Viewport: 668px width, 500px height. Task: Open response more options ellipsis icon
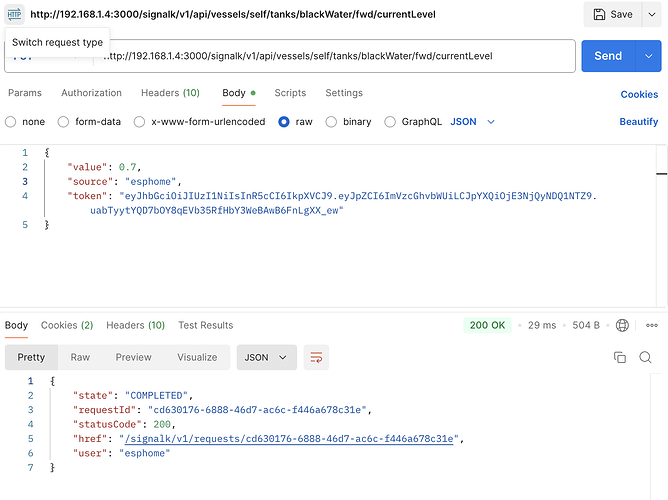pos(652,325)
